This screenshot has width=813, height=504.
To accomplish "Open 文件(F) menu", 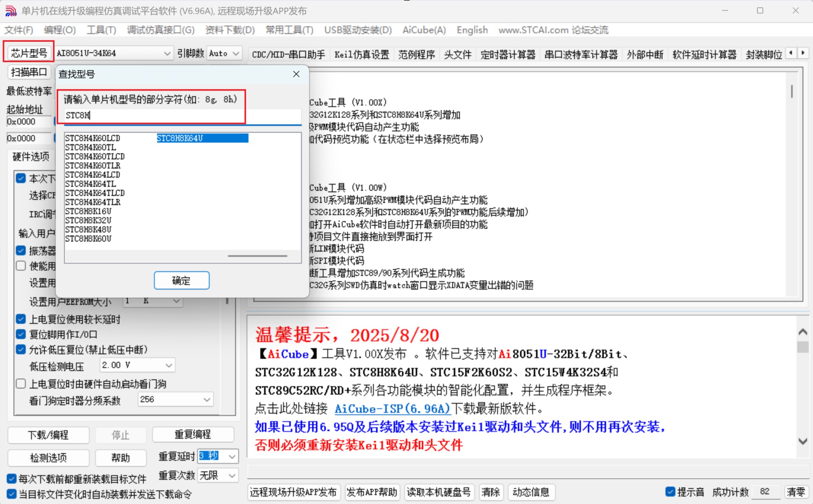I will pyautogui.click(x=19, y=30).
